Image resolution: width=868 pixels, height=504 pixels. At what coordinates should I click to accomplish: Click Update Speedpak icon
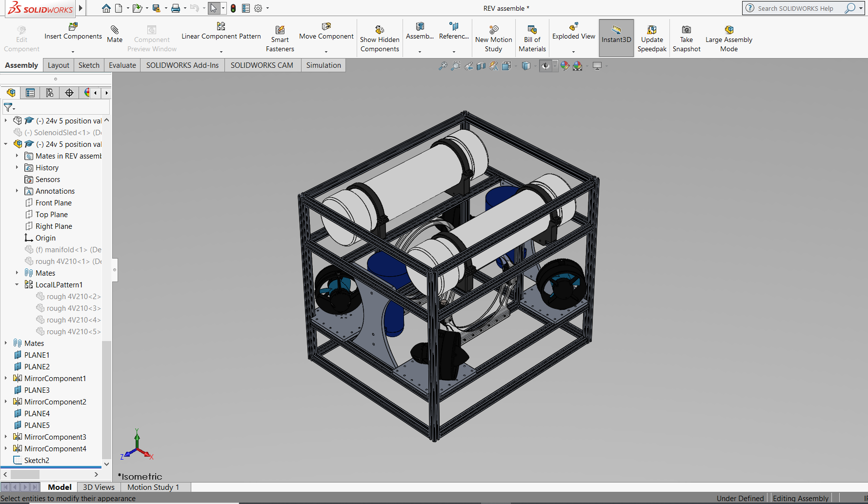pos(651,30)
